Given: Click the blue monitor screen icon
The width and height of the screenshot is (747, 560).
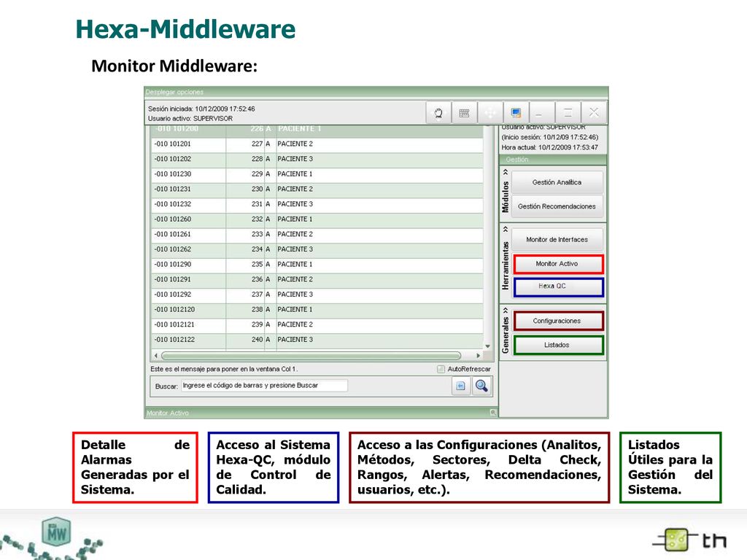Looking at the screenshot, I should coord(516,113).
